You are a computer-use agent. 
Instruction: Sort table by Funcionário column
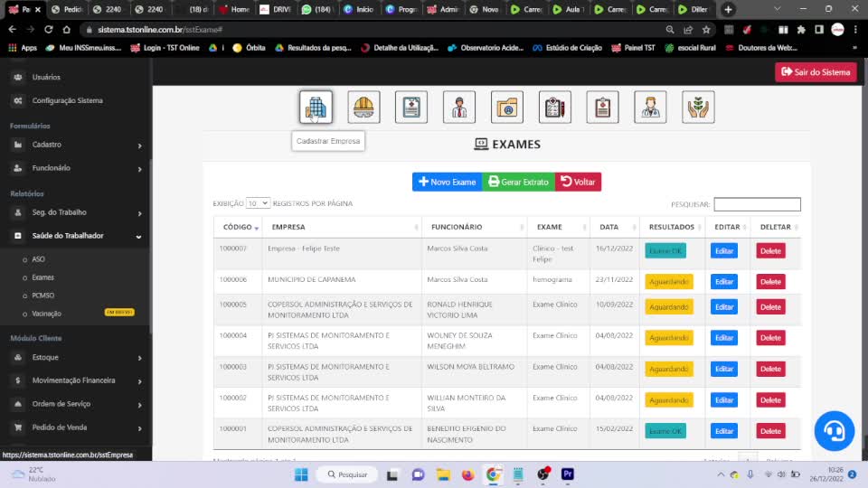(x=475, y=227)
